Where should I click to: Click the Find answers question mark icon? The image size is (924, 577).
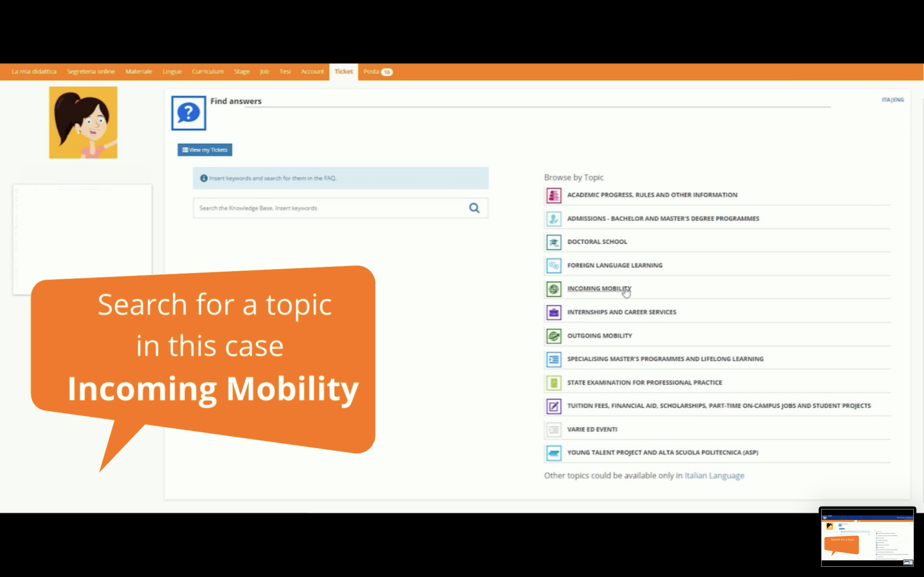(189, 113)
